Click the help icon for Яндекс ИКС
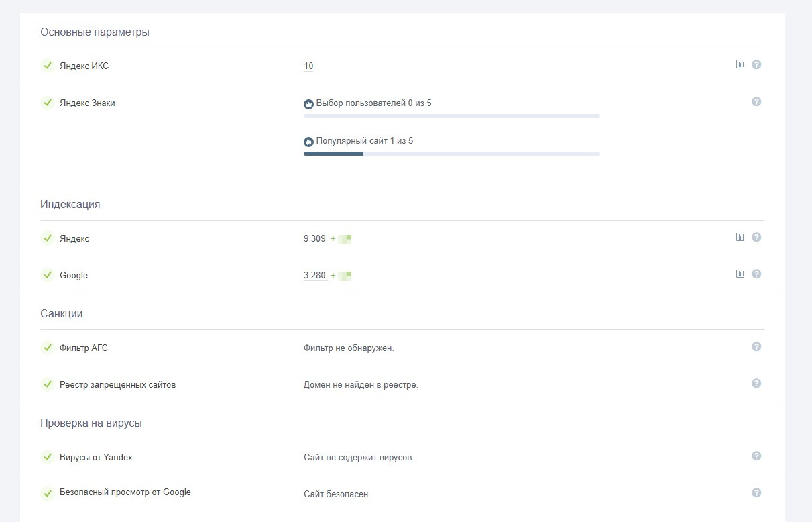The height and width of the screenshot is (522, 812). pos(756,65)
